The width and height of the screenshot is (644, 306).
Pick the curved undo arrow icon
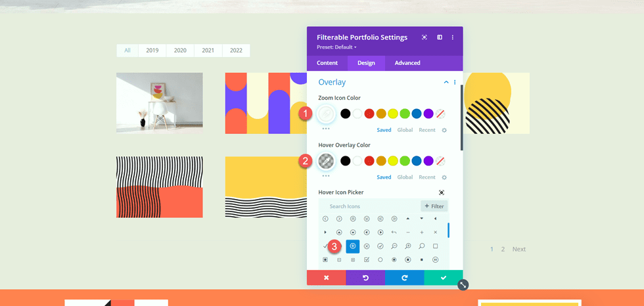(394, 232)
